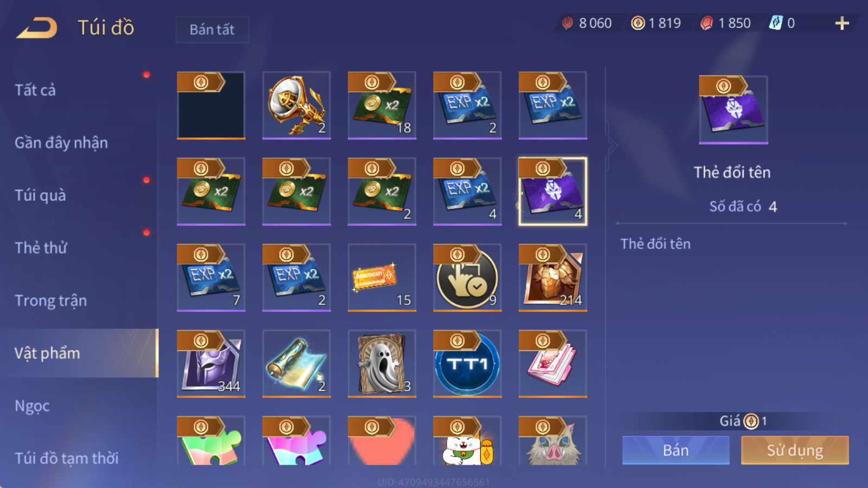This screenshot has height=488, width=868.
Task: Click the Bán tất button
Action: point(212,29)
